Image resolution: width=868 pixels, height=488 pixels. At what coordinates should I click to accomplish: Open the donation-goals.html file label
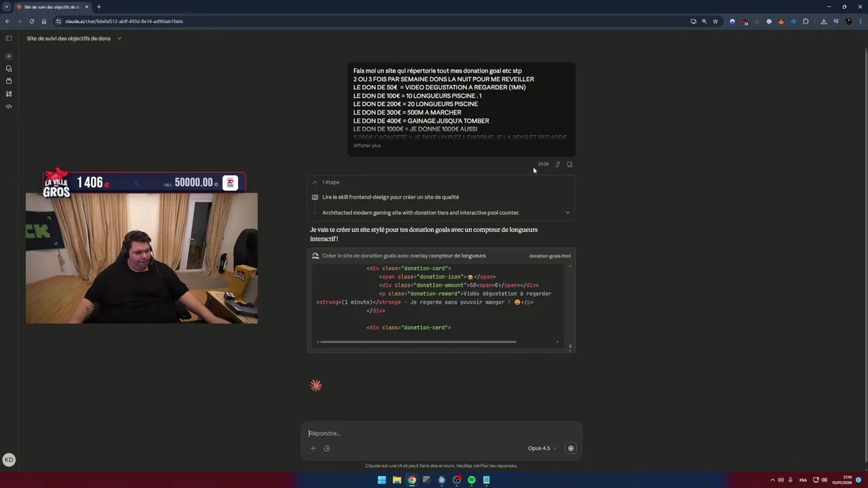click(550, 256)
